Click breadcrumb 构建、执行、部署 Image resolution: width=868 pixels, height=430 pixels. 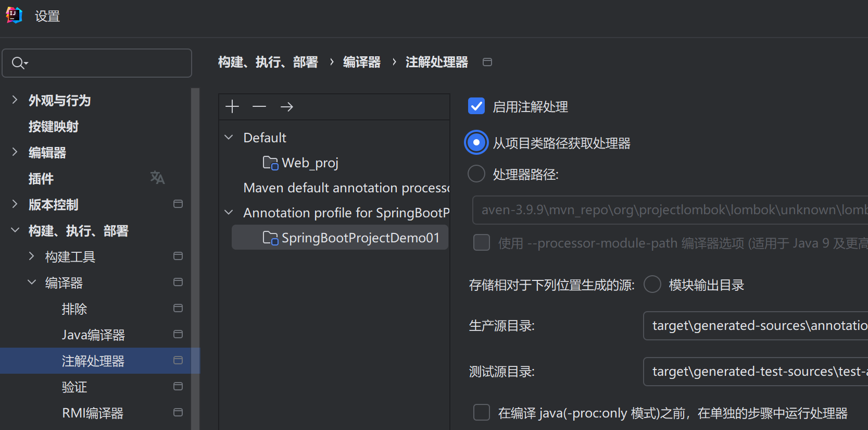point(268,62)
